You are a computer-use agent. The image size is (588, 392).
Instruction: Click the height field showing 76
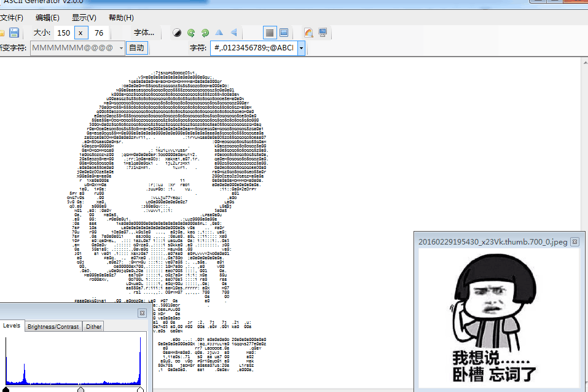coord(99,33)
